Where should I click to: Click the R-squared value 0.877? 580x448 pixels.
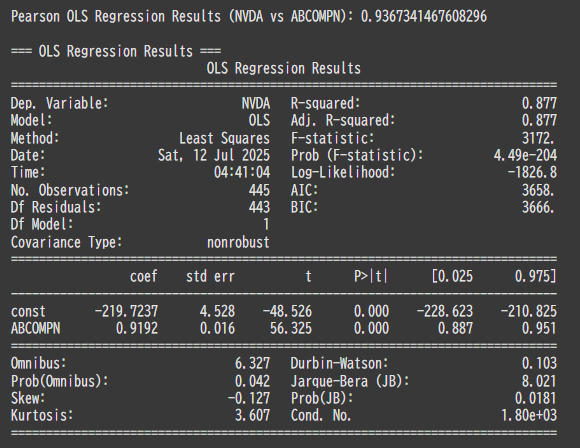(539, 103)
